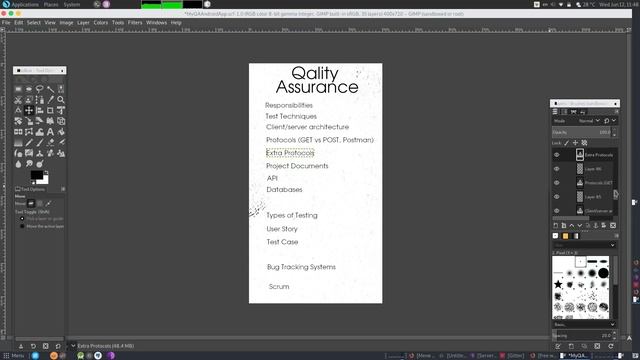Toggle lock position and size icon
Screen dimensions: 640x360
(576, 143)
